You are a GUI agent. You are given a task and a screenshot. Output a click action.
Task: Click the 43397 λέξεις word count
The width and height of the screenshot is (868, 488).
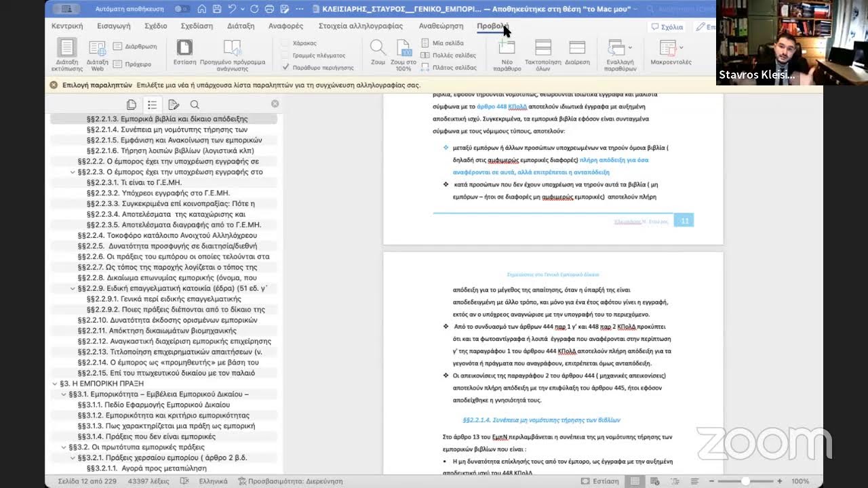pos(148,481)
